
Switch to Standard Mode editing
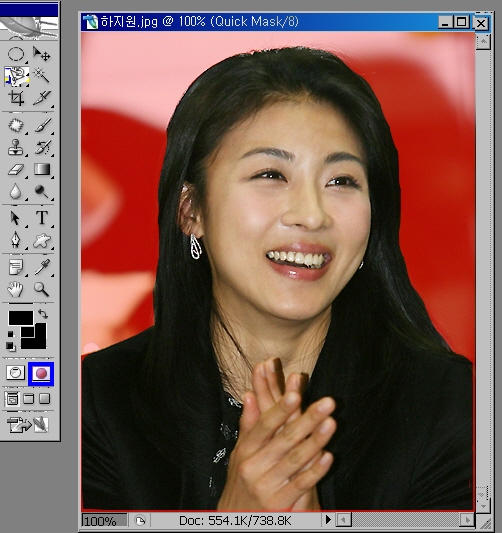click(16, 373)
